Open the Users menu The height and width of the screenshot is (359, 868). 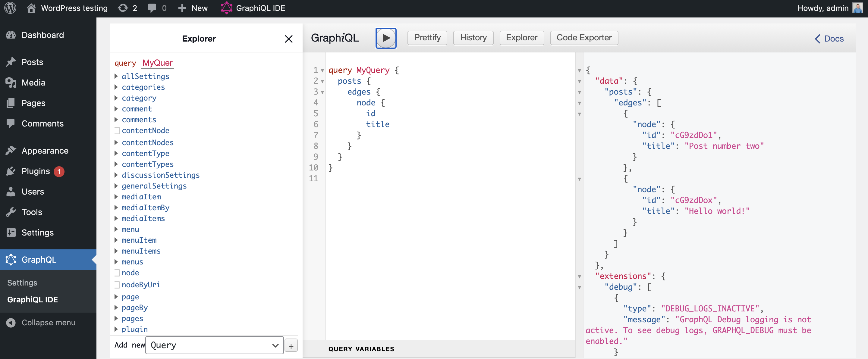click(x=33, y=192)
